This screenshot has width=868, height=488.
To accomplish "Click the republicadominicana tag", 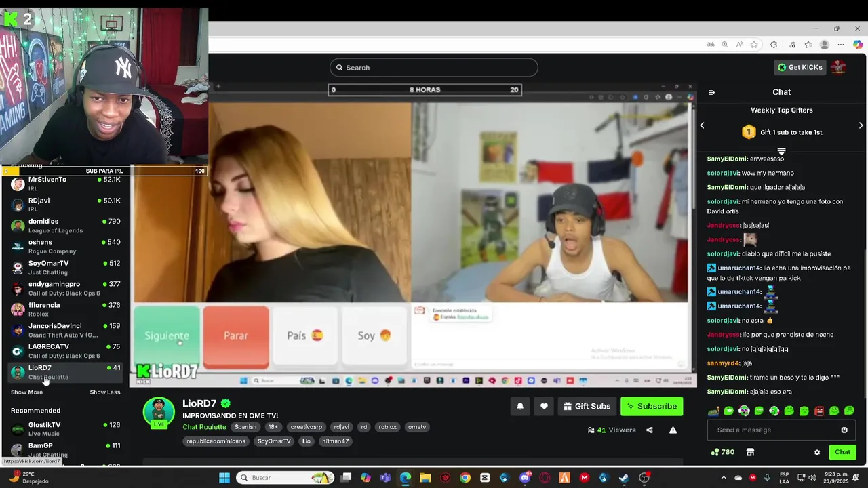I will (x=217, y=441).
